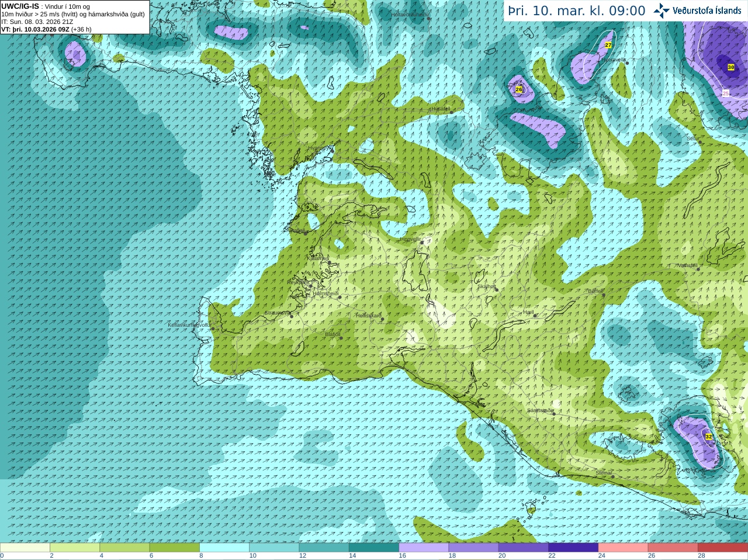Click the Vatnsfell station label
Screen dimensions: 748x560
pyautogui.click(x=687, y=265)
